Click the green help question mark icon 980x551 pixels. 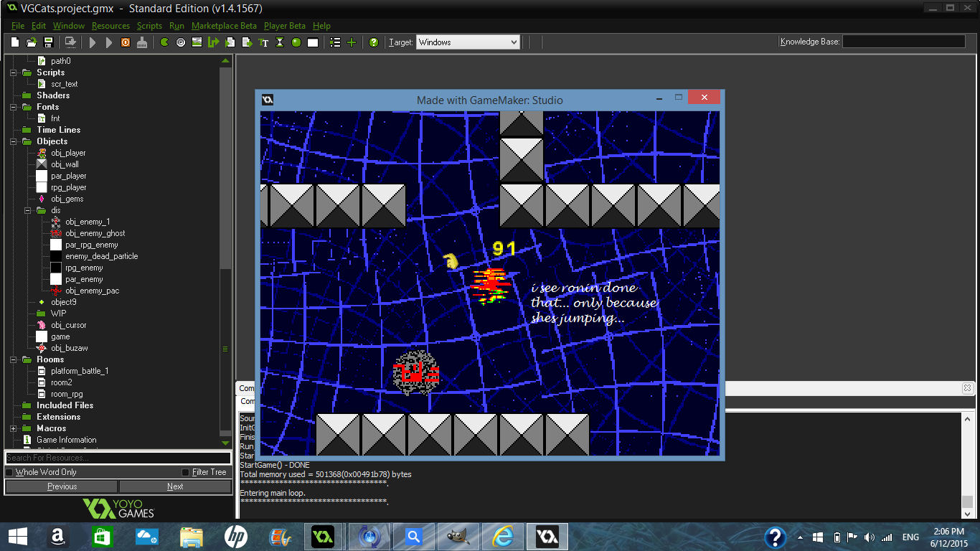374,42
